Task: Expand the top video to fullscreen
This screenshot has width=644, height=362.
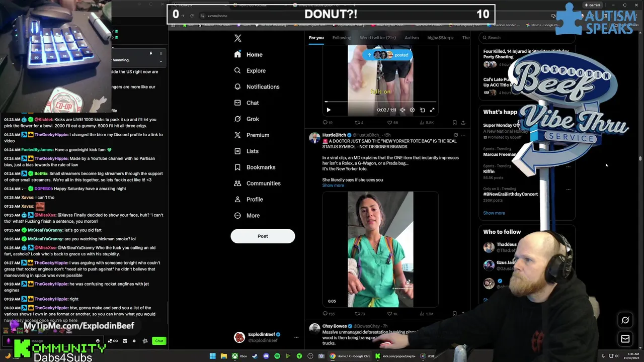Action: click(x=432, y=110)
